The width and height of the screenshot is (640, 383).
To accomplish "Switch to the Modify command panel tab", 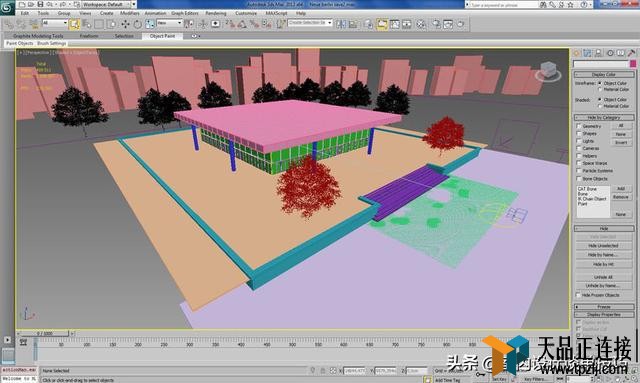I will tap(587, 53).
